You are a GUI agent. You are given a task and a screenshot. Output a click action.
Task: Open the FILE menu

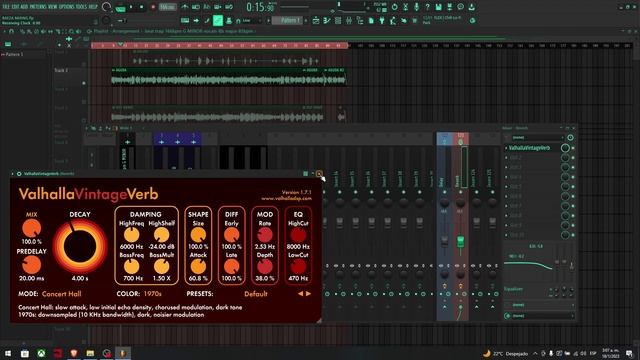pyautogui.click(x=6, y=7)
